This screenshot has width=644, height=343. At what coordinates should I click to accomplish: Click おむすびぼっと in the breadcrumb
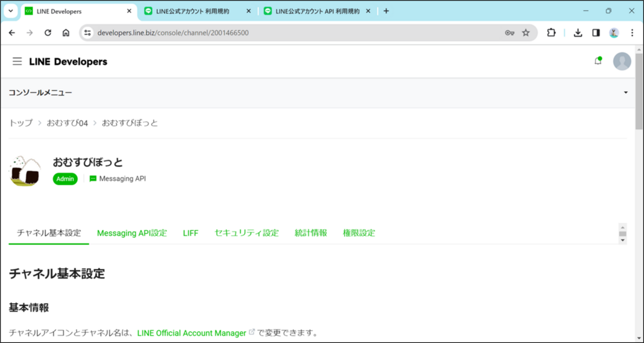coord(130,123)
